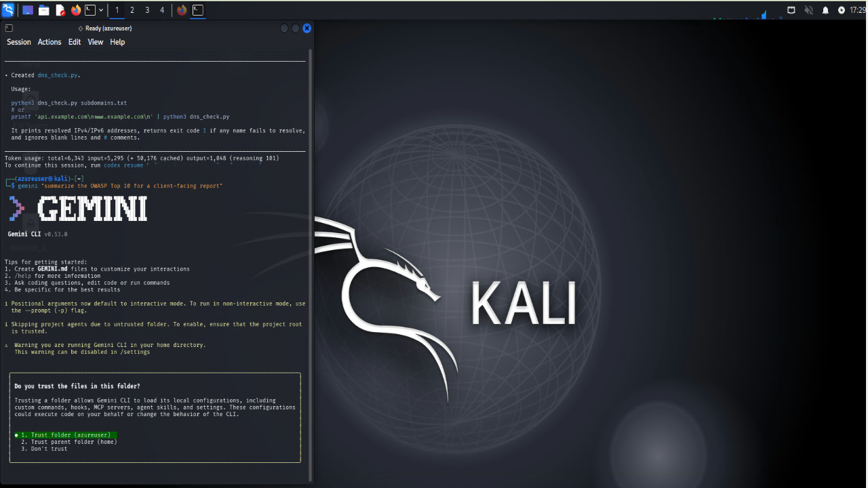Click the terminal window menu icon in title bar
The height and width of the screenshot is (488, 868).
pos(9,28)
